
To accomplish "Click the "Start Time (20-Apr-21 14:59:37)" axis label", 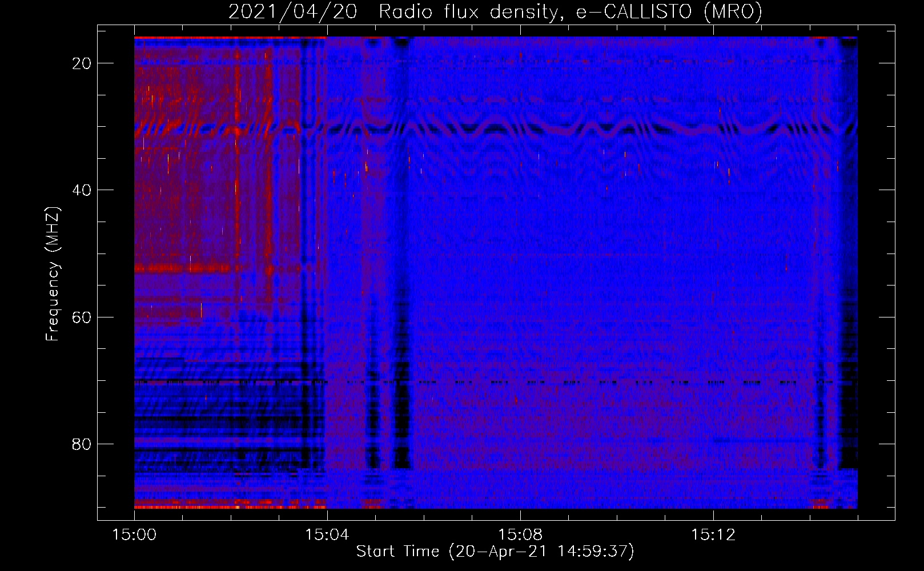I will tap(495, 551).
